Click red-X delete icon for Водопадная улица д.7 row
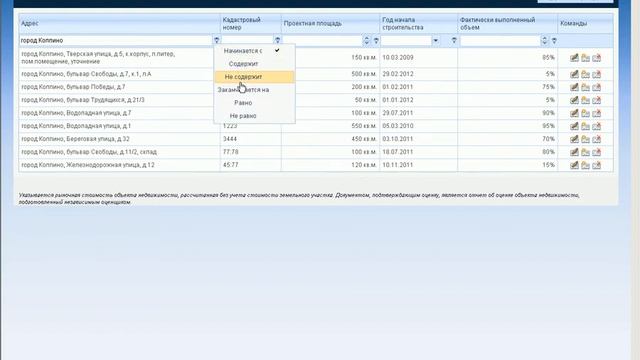The height and width of the screenshot is (360, 640). (x=596, y=113)
